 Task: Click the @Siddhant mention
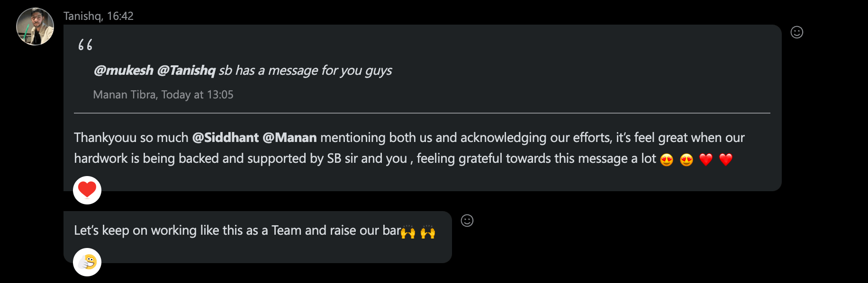pyautogui.click(x=226, y=138)
